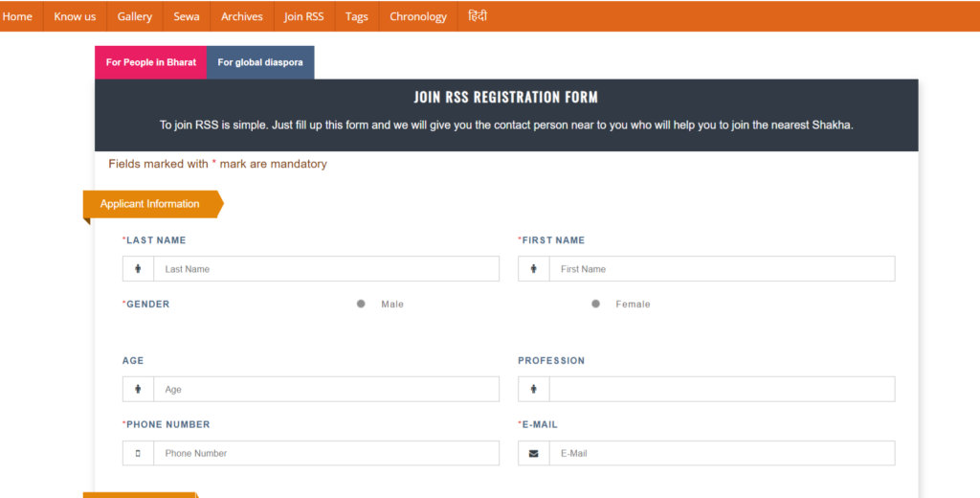Open the Chronology link in navigation
The width and height of the screenshot is (980, 498).
(418, 16)
